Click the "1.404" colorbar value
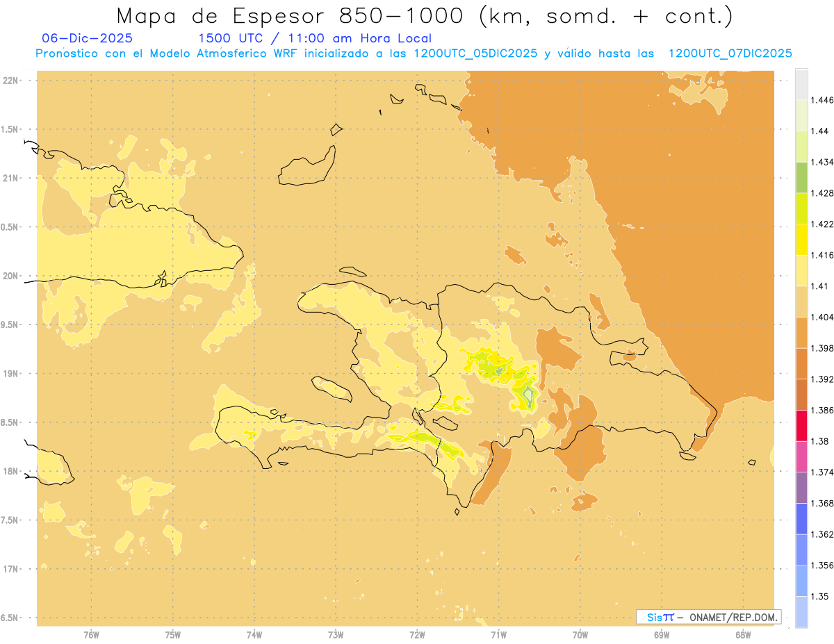 pos(822,317)
